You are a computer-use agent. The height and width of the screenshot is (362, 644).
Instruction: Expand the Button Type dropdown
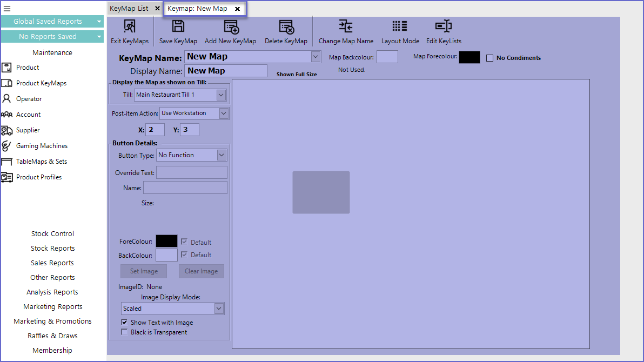(222, 155)
